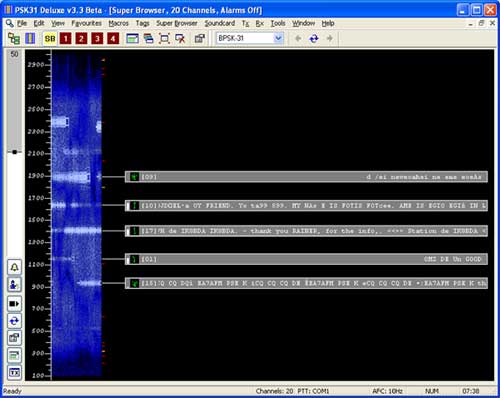Click the forward arrow toolbar button
Viewport: 500px width, 398px height.
point(329,39)
